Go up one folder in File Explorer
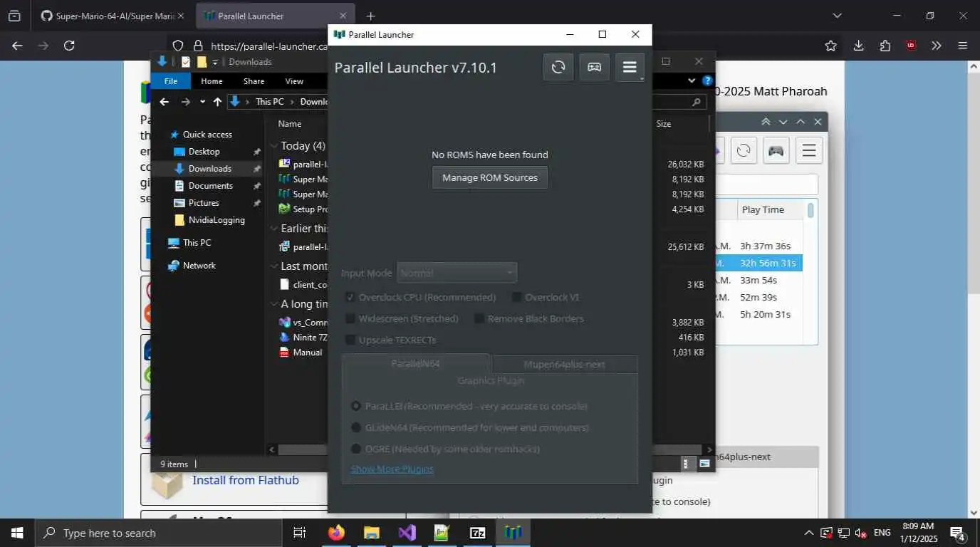This screenshot has height=547, width=980. pyautogui.click(x=217, y=102)
